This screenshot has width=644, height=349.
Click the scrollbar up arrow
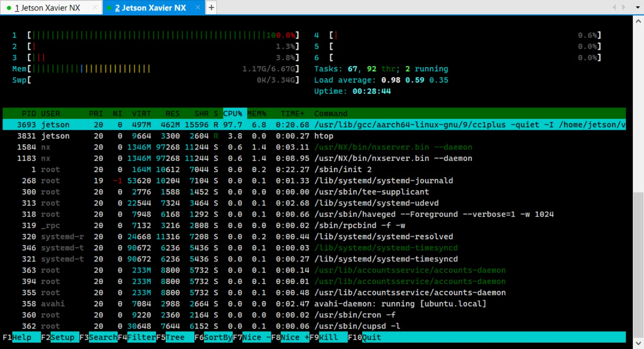pyautogui.click(x=638, y=21)
